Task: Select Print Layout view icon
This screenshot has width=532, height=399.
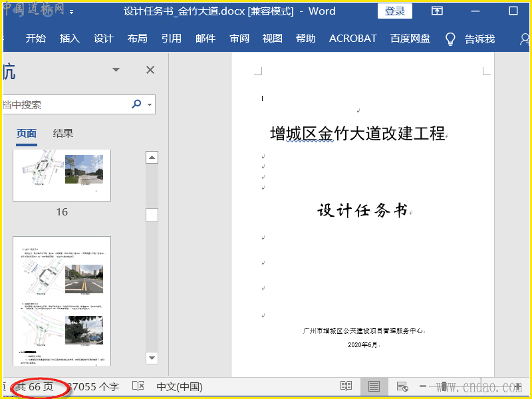Action: point(374,386)
